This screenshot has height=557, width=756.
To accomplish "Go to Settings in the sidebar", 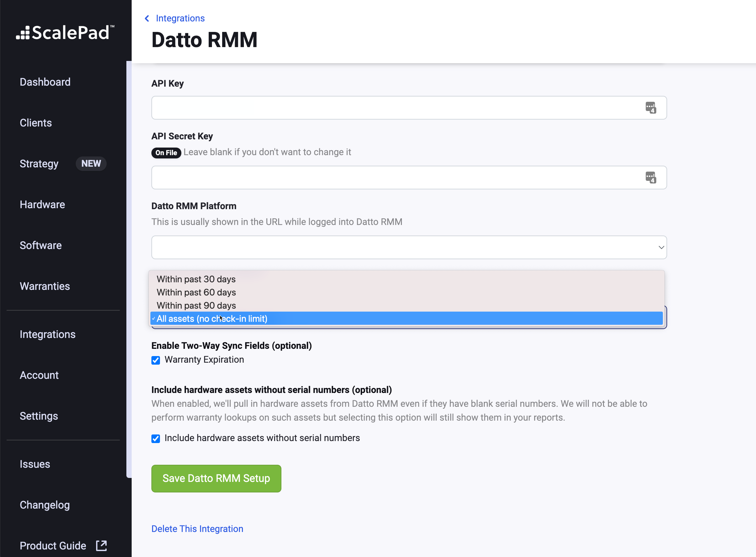I will click(x=39, y=416).
